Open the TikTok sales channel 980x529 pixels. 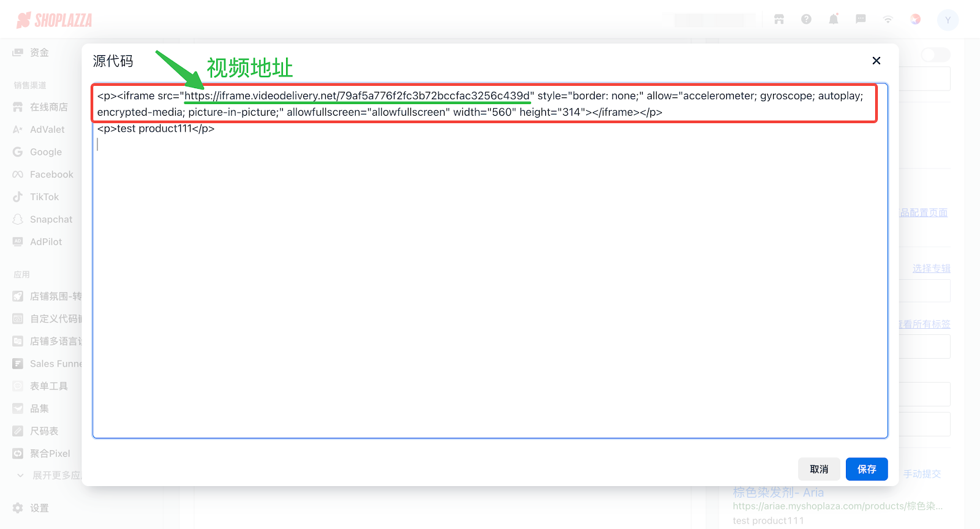[44, 197]
